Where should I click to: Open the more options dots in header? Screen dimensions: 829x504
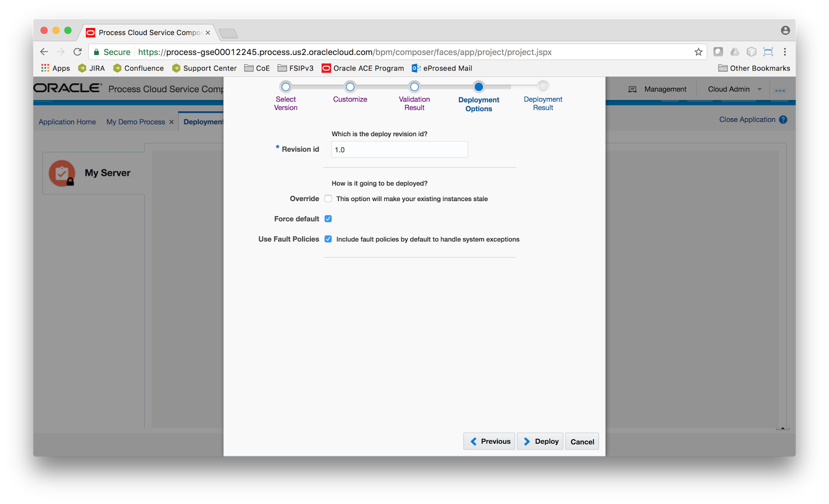(x=780, y=90)
